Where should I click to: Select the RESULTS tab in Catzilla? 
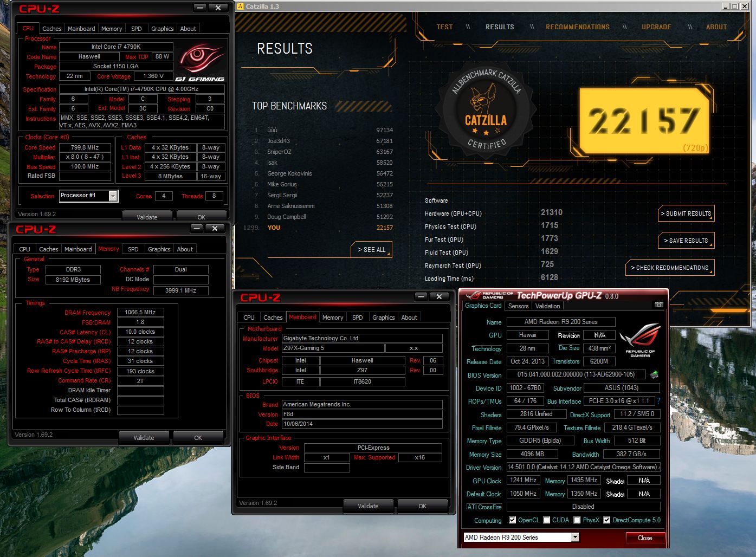click(500, 27)
